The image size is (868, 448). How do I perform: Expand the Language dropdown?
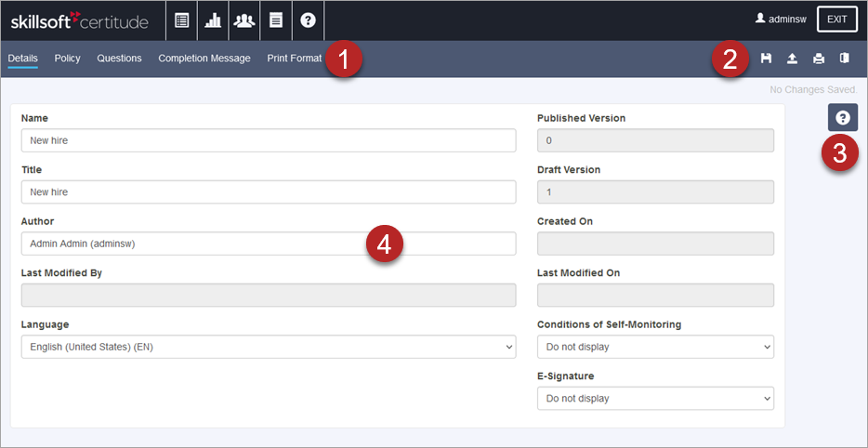[268, 347]
